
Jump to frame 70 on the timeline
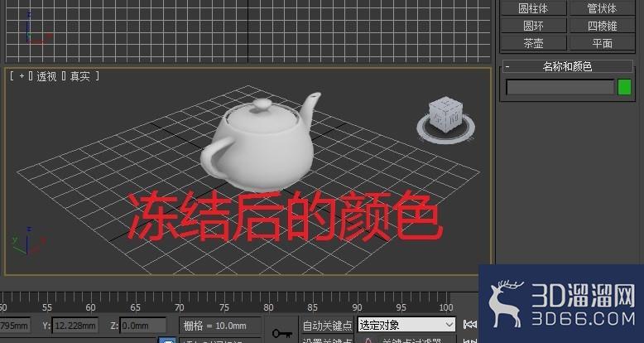click(x=180, y=307)
